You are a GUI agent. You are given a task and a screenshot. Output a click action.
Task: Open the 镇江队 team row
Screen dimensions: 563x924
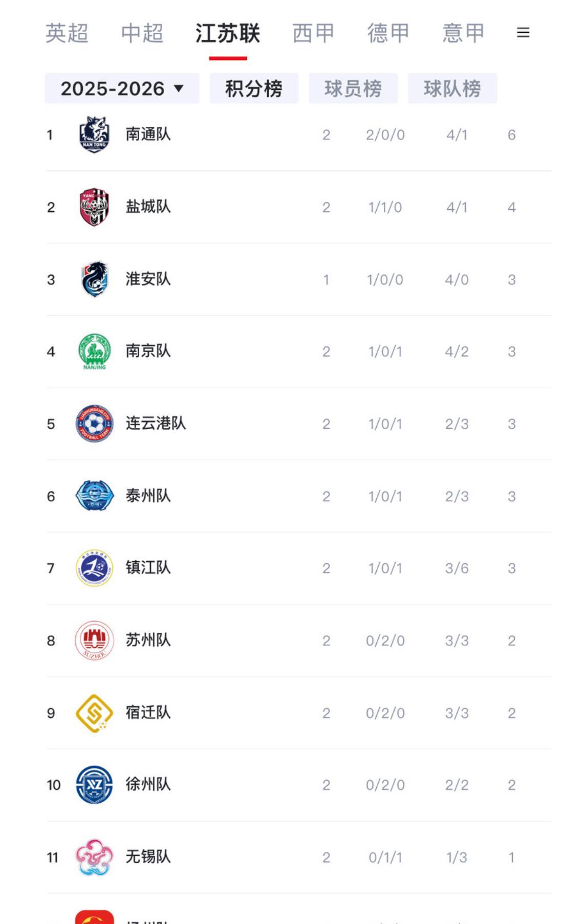pyautogui.click(x=299, y=568)
